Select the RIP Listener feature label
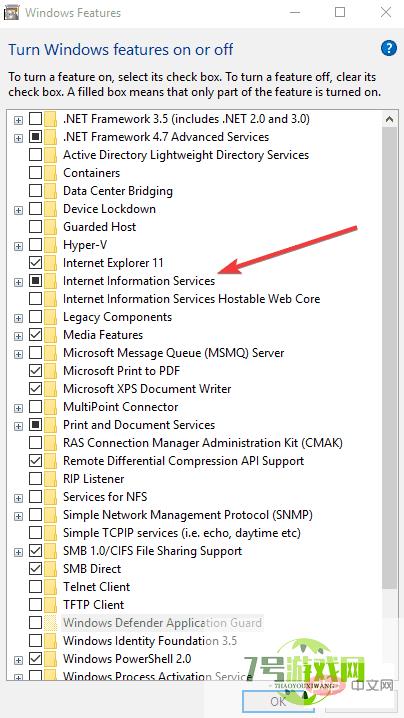404x718 pixels. click(x=93, y=479)
